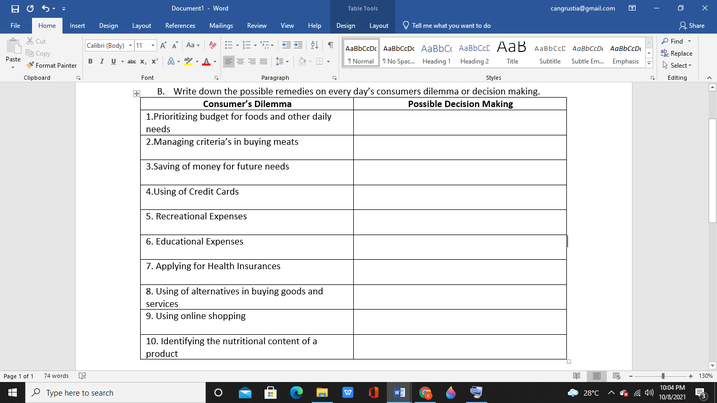Open the Ribbon Display Options
Viewport: 717px width, 403px height.
pos(632,8)
